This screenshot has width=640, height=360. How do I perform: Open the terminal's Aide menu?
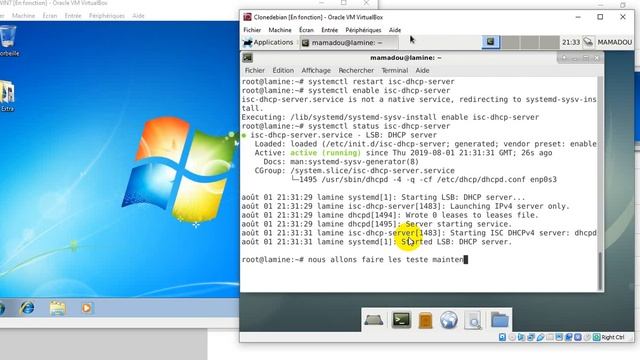(422, 70)
